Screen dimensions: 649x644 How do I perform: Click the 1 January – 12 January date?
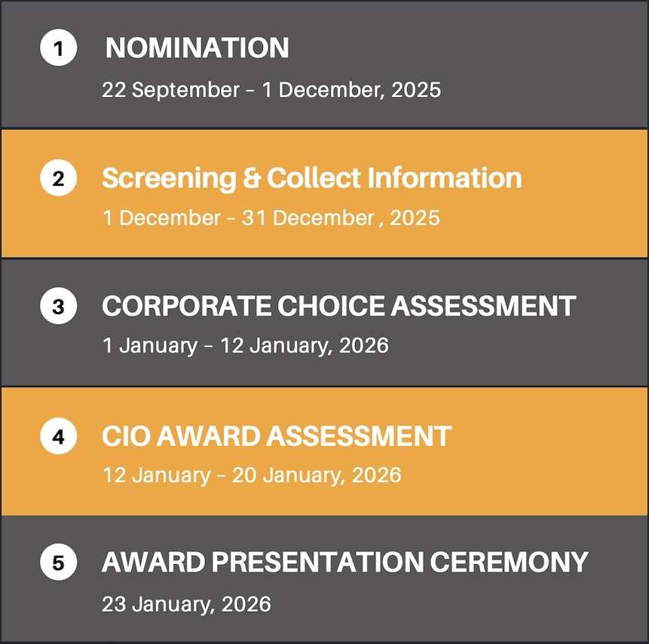[x=245, y=346]
